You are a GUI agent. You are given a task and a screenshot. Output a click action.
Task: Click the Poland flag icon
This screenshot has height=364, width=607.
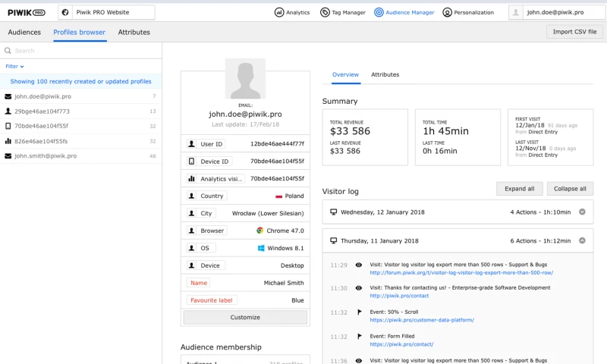click(279, 196)
